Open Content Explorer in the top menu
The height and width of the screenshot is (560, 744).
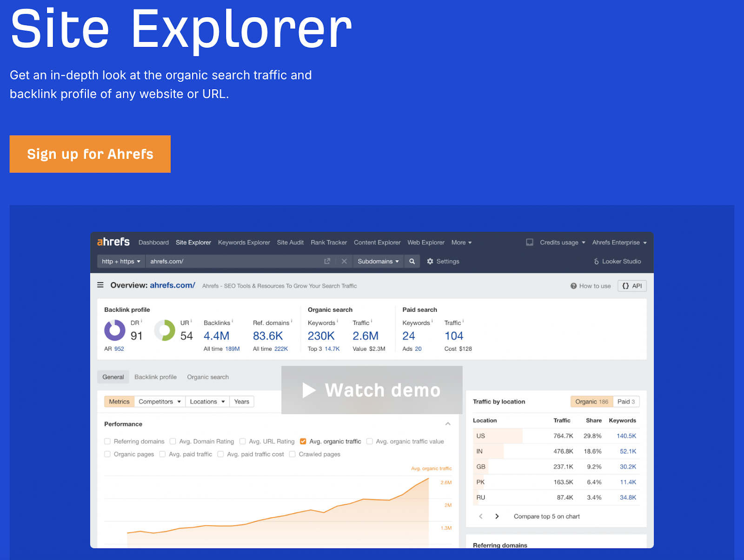377,243
